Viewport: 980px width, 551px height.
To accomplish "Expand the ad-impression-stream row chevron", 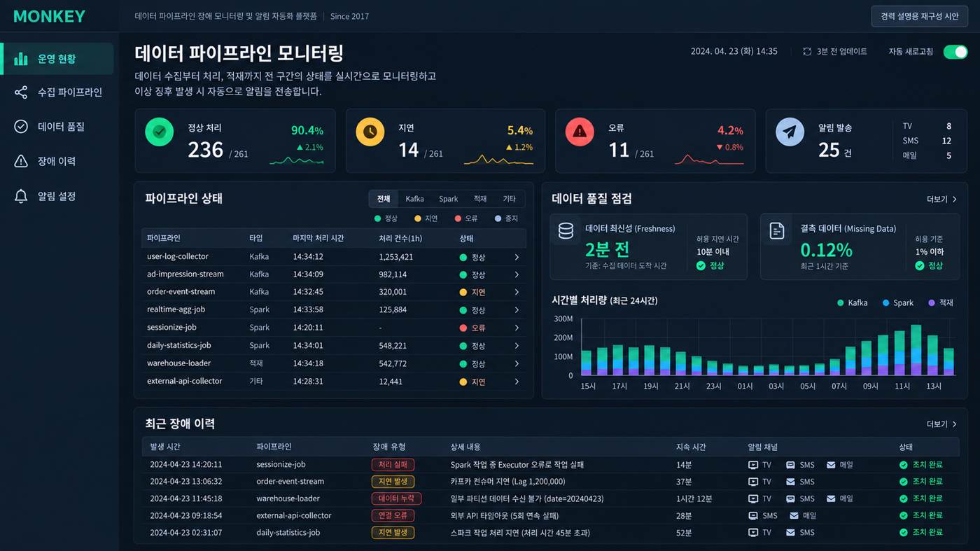I will (x=517, y=274).
